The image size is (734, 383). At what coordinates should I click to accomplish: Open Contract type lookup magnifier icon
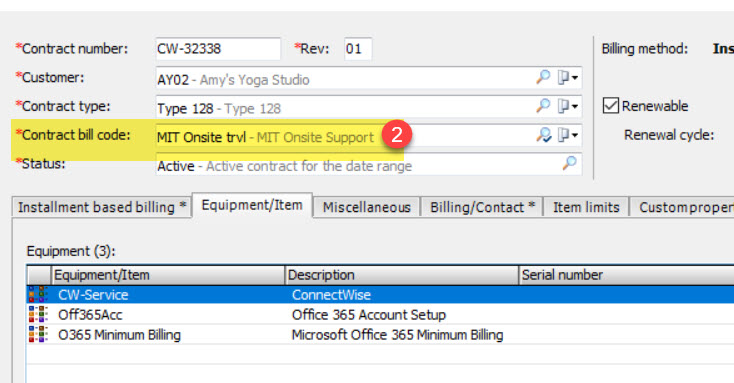pyautogui.click(x=543, y=106)
